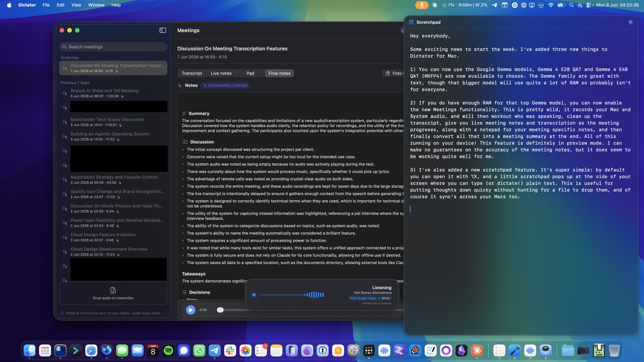Screen dimensions: 644x362
Task: Open Building an Agentic Operating System meeting
Action: coord(113,136)
